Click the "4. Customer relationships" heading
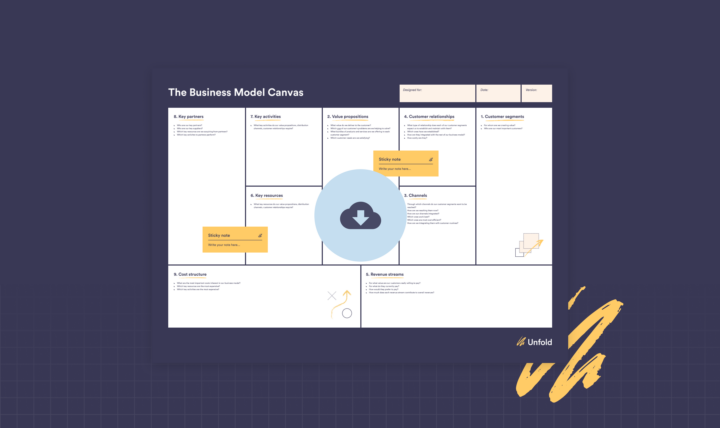The height and width of the screenshot is (428, 720). [429, 117]
